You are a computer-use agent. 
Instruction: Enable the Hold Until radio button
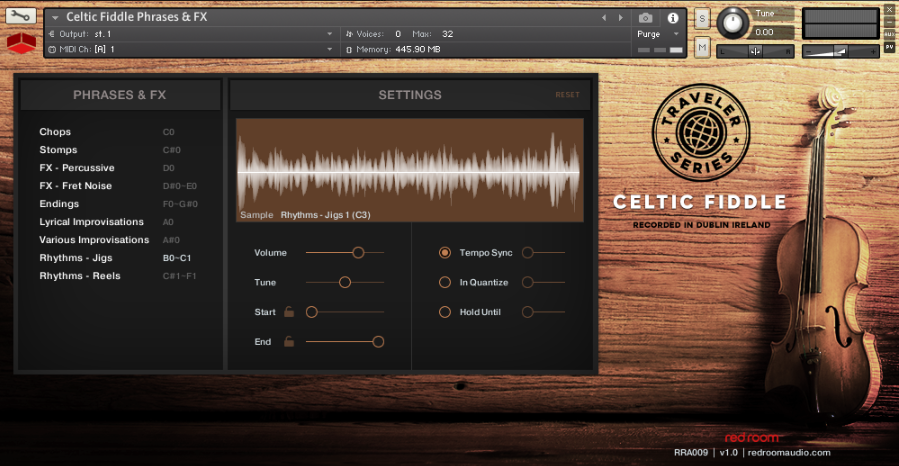(445, 312)
